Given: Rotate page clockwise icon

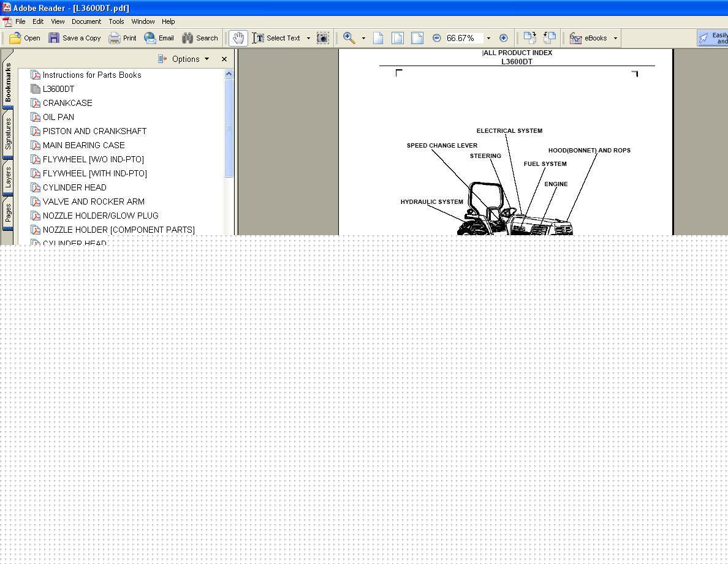Looking at the screenshot, I should 529,38.
